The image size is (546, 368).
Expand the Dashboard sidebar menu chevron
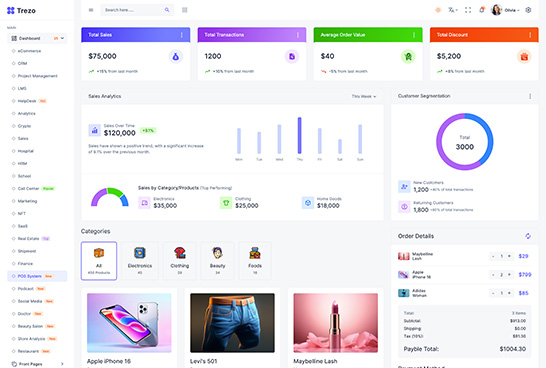pyautogui.click(x=62, y=38)
